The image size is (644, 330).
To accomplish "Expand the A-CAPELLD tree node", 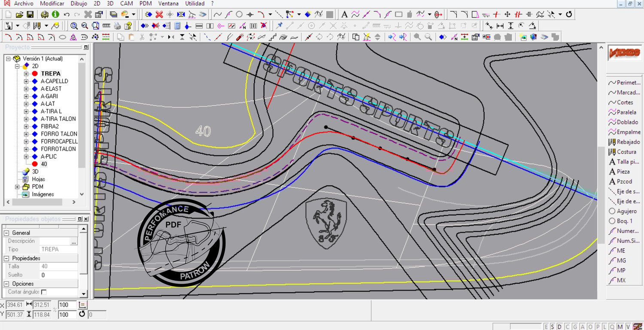I will pyautogui.click(x=26, y=81).
